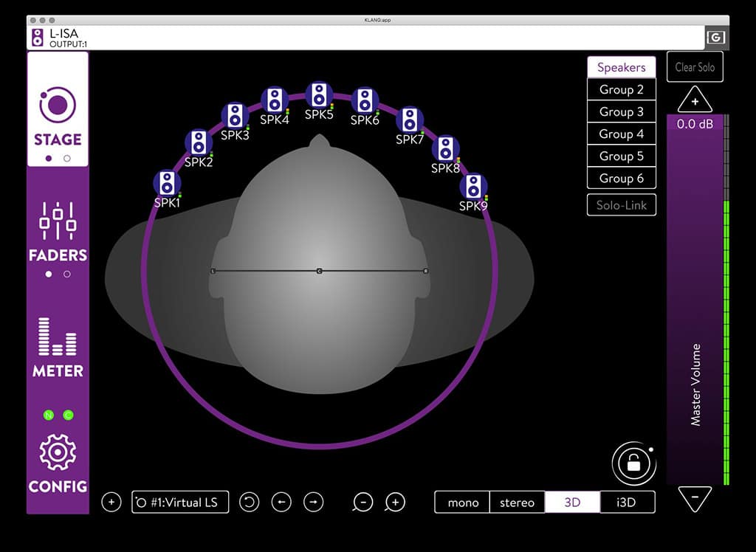The width and height of the screenshot is (756, 552).
Task: Open the METER view
Action: [x=58, y=345]
